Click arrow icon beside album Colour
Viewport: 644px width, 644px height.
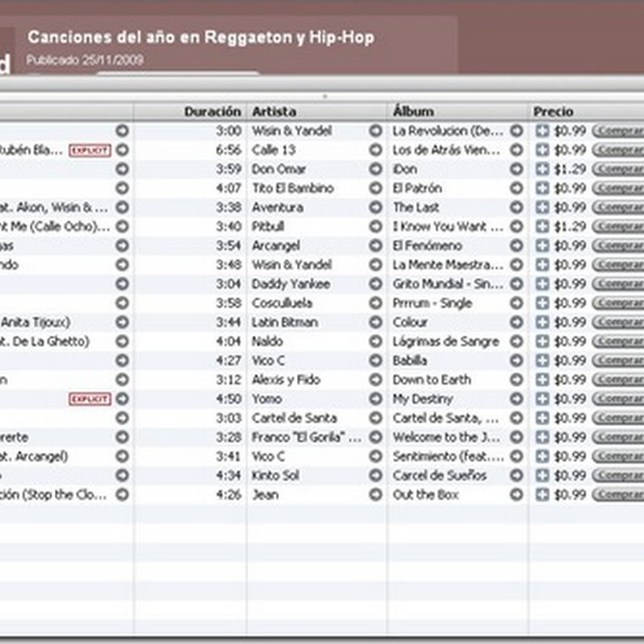click(516, 323)
